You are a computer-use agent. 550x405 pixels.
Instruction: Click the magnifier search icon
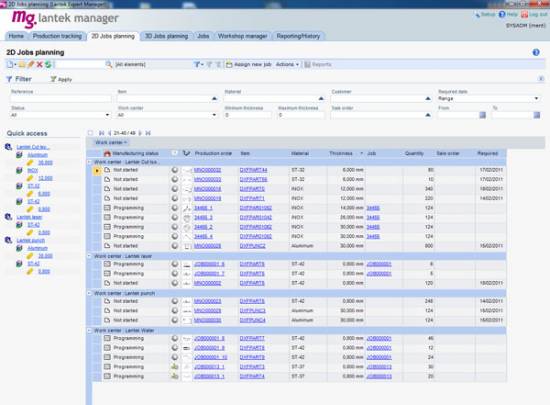point(109,65)
